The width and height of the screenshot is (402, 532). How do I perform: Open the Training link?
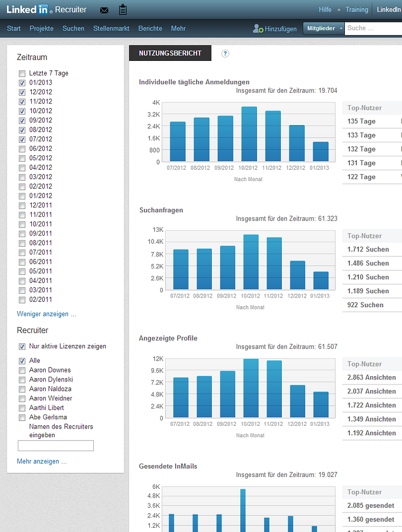[x=357, y=10]
